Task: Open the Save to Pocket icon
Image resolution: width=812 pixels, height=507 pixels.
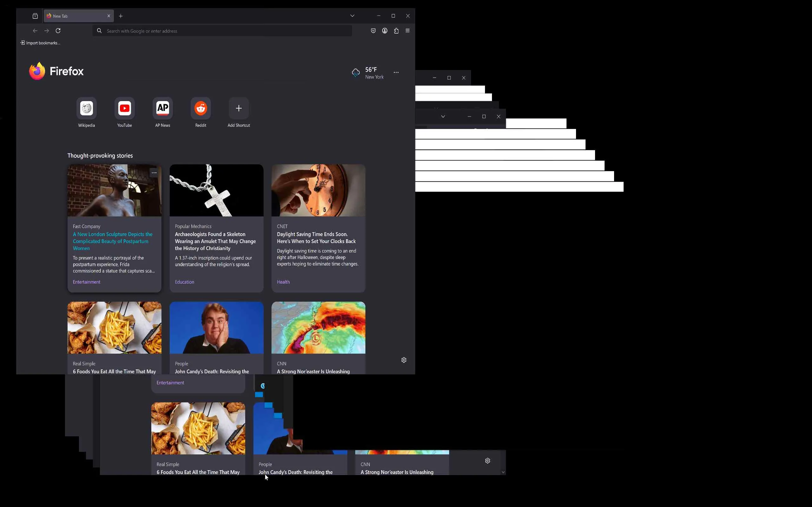Action: click(373, 31)
